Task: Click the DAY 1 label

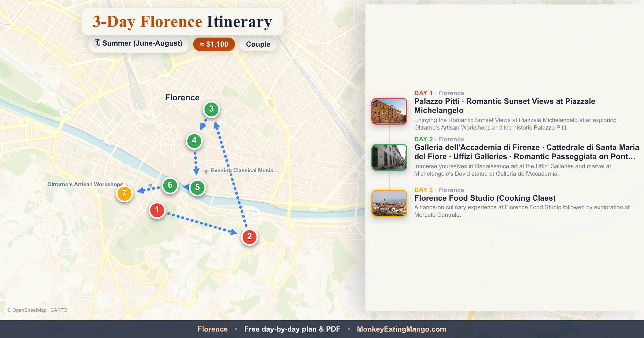Action: tap(423, 93)
